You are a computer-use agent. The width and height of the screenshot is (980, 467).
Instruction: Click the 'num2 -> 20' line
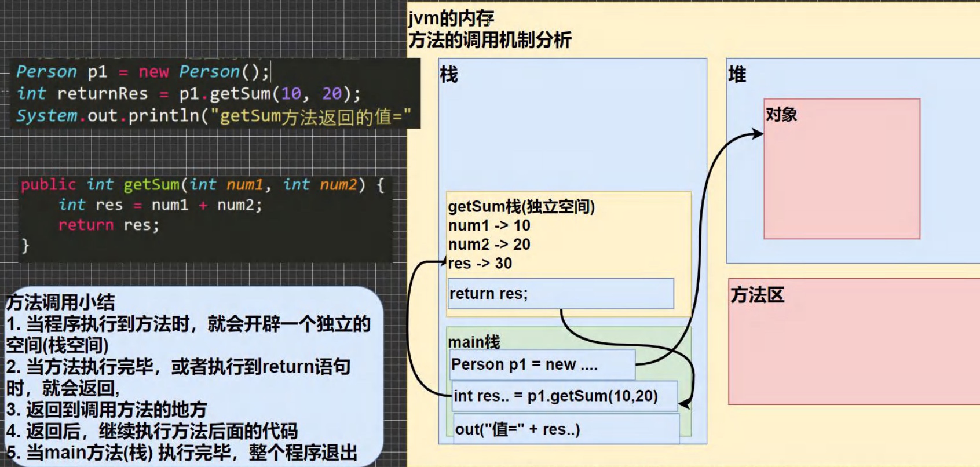(x=489, y=245)
